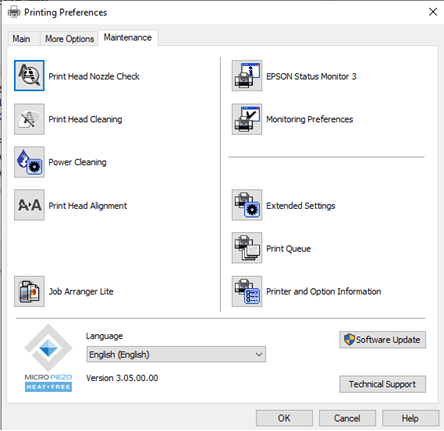Click the "Job Arranger Lite" label text

81,292
